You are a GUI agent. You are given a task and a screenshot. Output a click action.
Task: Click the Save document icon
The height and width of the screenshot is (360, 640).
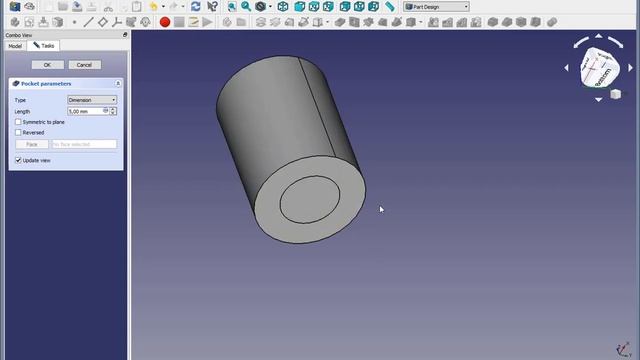[77, 7]
